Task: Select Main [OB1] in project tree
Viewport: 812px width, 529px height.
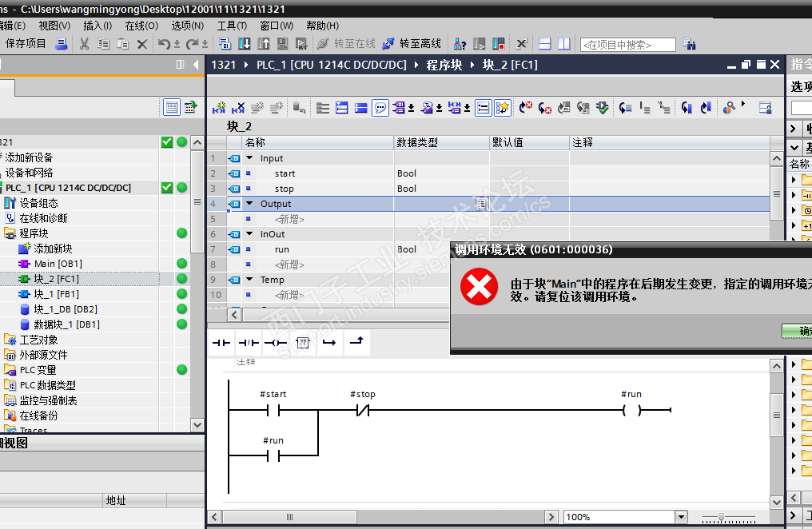Action: [x=58, y=264]
